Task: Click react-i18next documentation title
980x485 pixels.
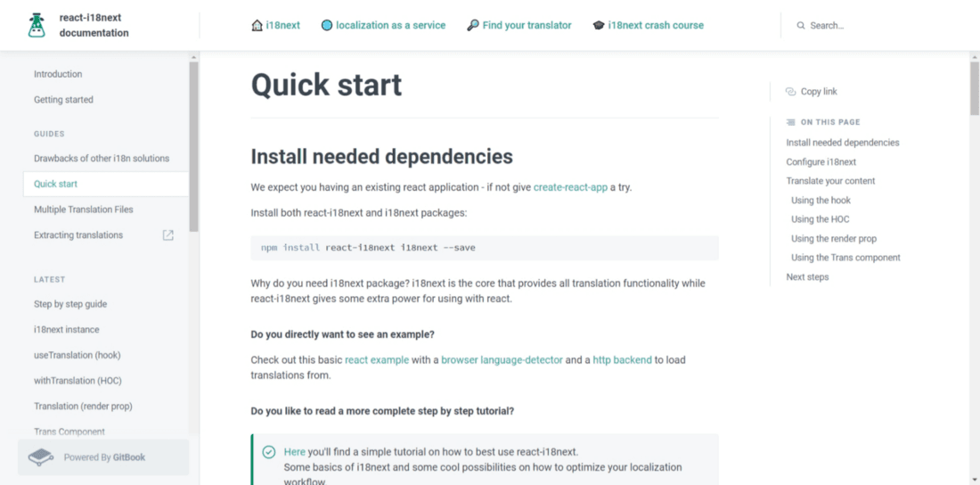Action: coord(94,25)
